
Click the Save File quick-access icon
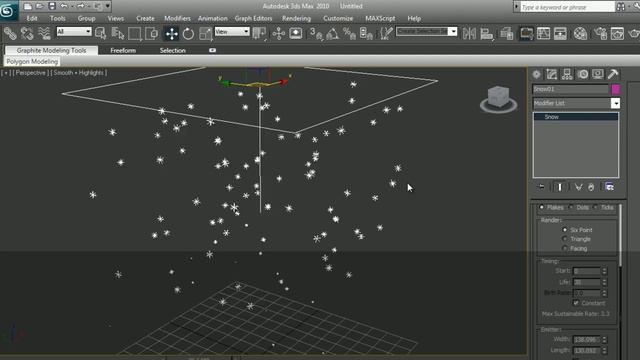[52, 6]
